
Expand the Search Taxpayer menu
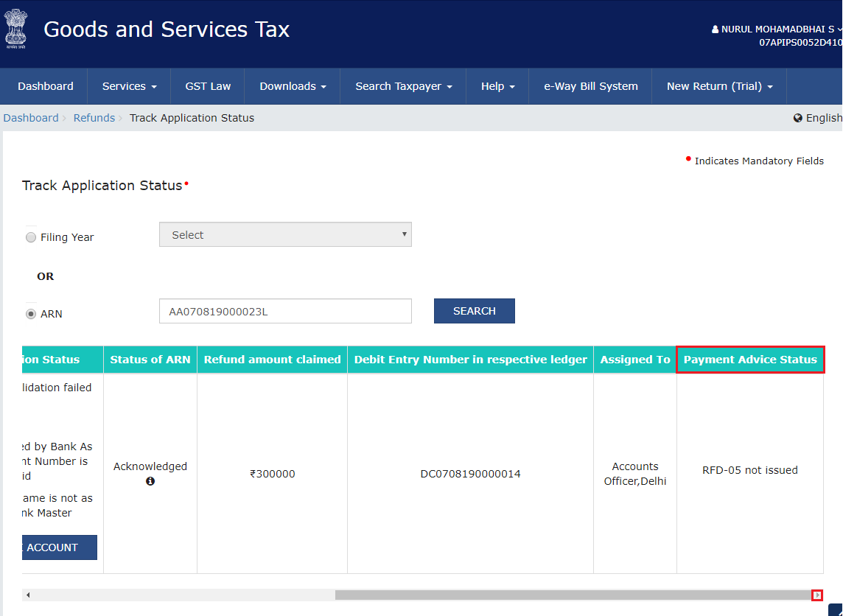(403, 86)
